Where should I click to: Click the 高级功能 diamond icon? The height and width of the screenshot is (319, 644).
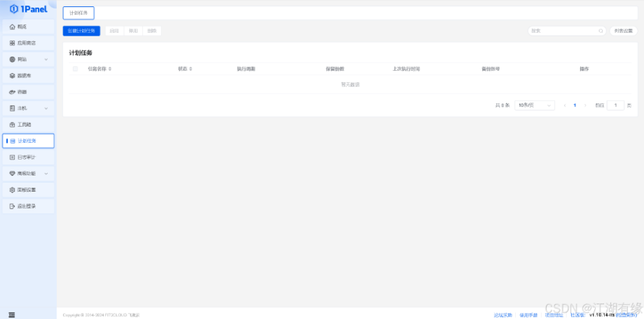tap(12, 173)
